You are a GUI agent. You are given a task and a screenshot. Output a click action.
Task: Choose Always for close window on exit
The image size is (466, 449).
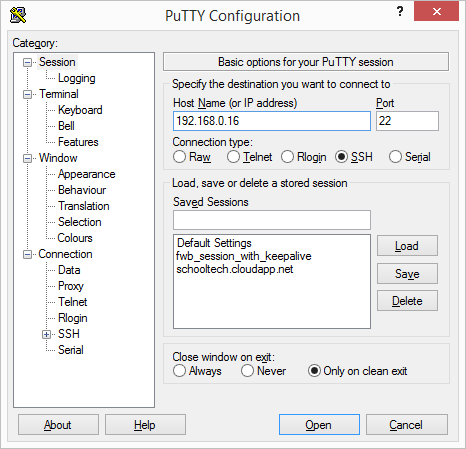click(179, 371)
